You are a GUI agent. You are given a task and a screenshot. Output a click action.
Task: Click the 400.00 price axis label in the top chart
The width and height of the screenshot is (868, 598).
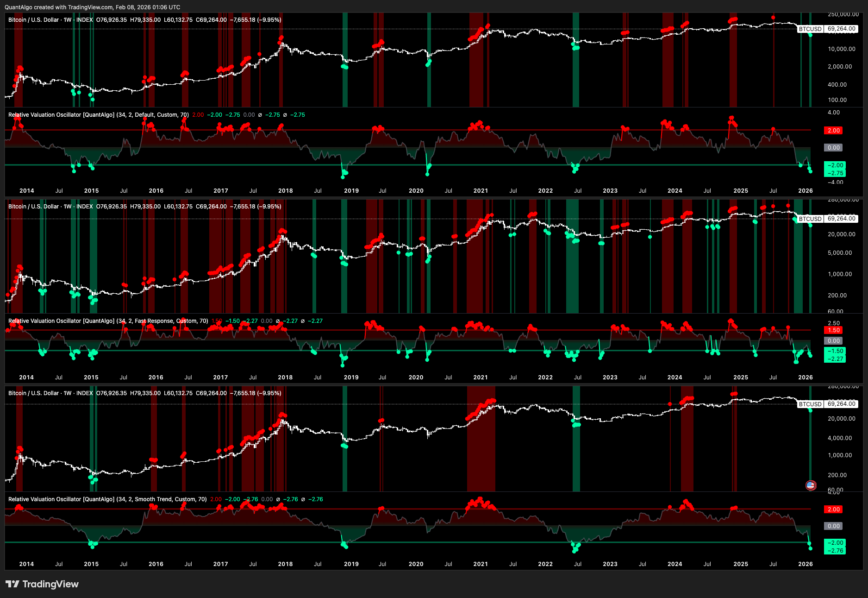(837, 85)
